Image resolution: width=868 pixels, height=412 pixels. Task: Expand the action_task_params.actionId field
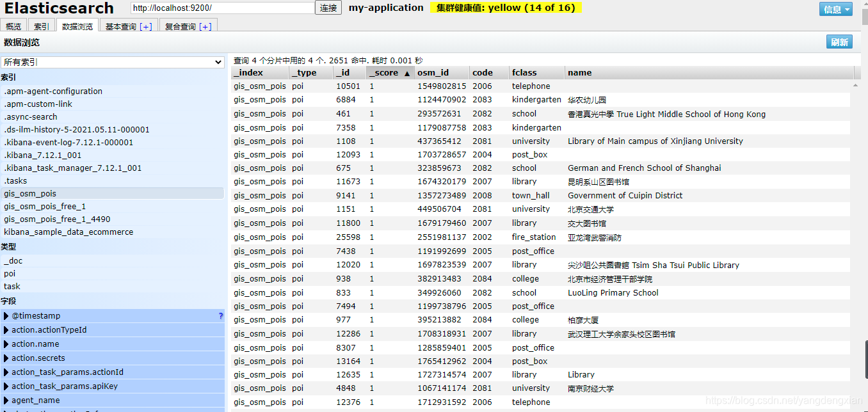[6, 372]
